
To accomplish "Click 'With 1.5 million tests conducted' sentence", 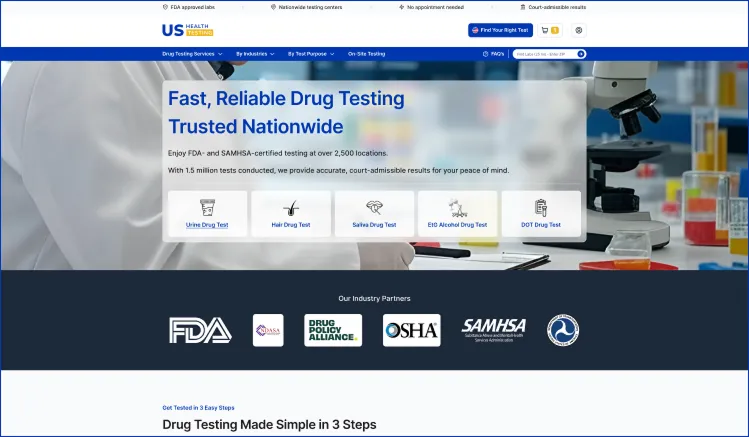I will [x=338, y=171].
